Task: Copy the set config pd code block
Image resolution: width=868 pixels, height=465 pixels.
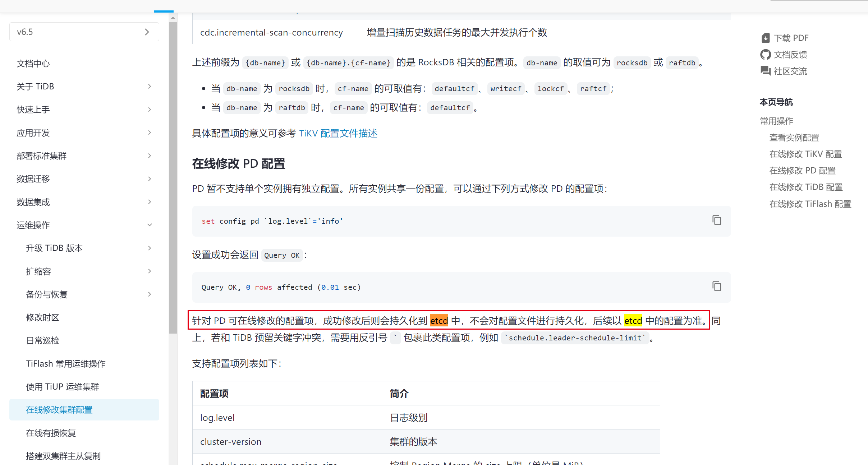Action: point(717,220)
